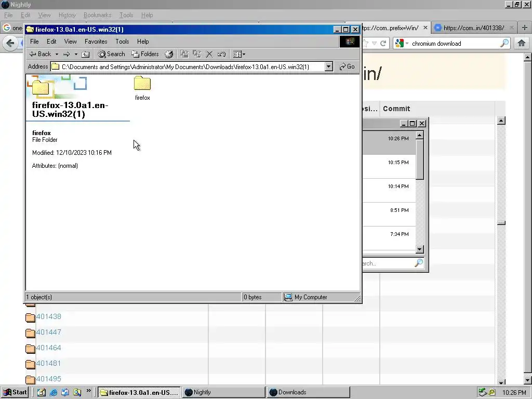The height and width of the screenshot is (399, 532).
Task: Launch Outlook Express from Quick Launch
Action: click(x=65, y=393)
